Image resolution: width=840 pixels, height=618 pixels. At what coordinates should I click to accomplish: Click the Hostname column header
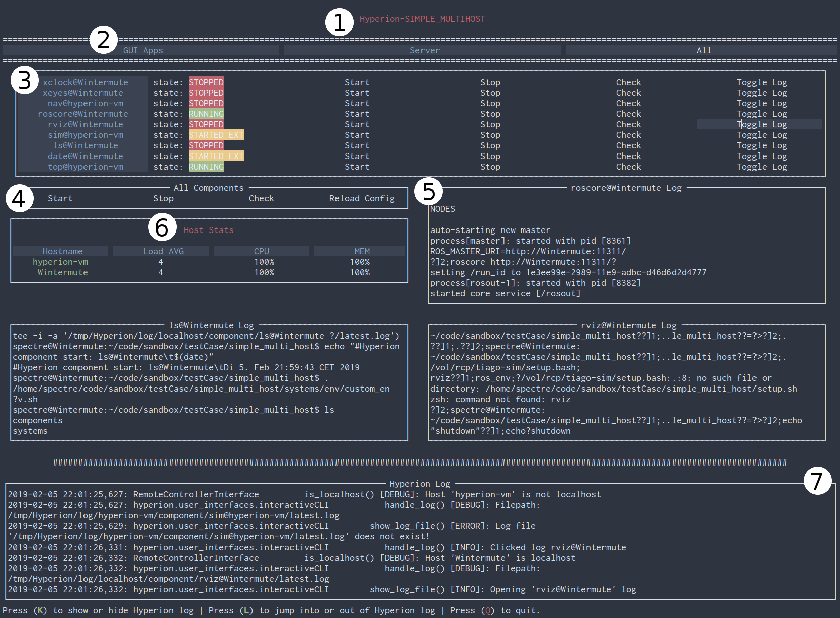click(62, 251)
